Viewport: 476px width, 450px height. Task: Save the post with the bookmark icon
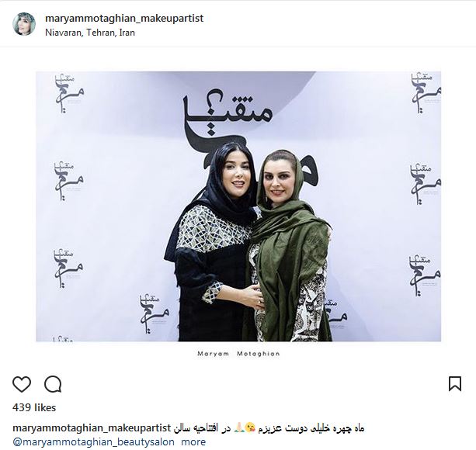click(455, 383)
